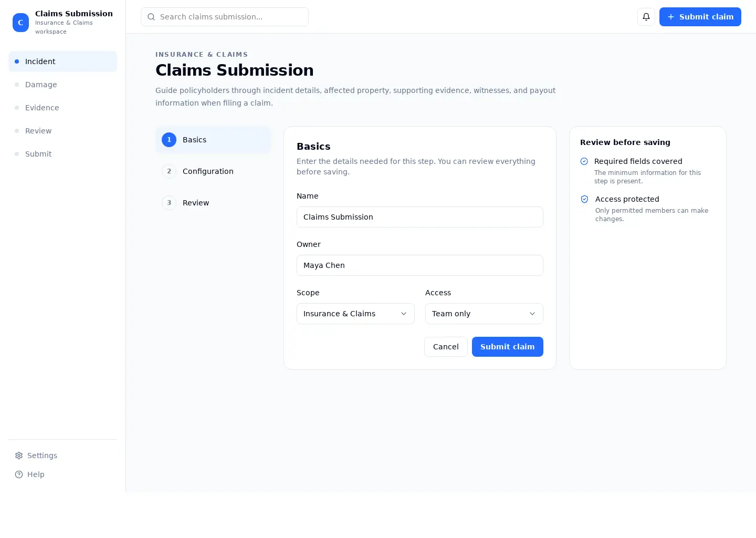Open Settings link in sidebar
Screen dimensions: 756x538
tap(63, 456)
